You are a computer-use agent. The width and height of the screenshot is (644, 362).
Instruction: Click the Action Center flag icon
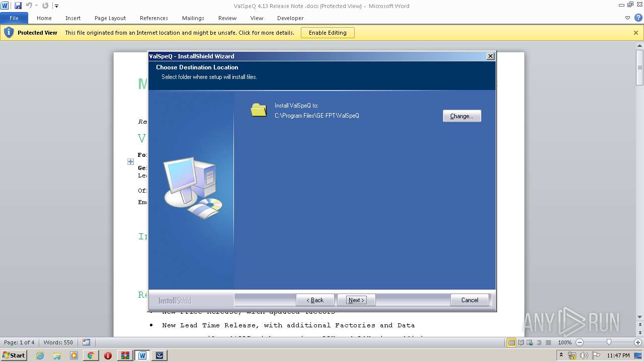[x=596, y=355]
